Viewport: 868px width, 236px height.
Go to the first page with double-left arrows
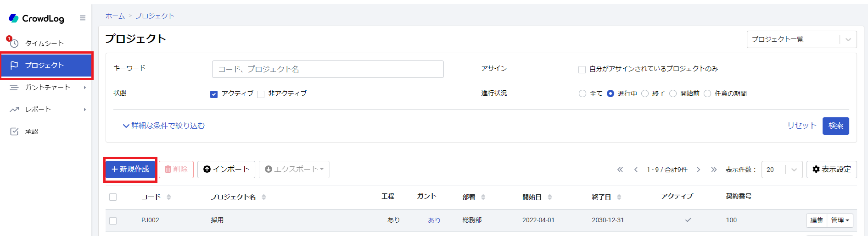pyautogui.click(x=620, y=170)
